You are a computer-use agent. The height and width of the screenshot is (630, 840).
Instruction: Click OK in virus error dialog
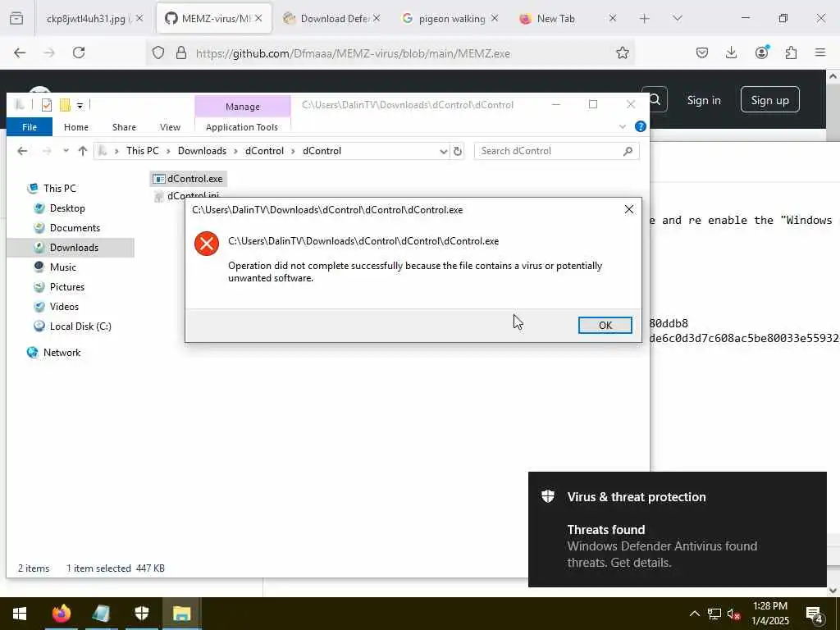point(605,325)
